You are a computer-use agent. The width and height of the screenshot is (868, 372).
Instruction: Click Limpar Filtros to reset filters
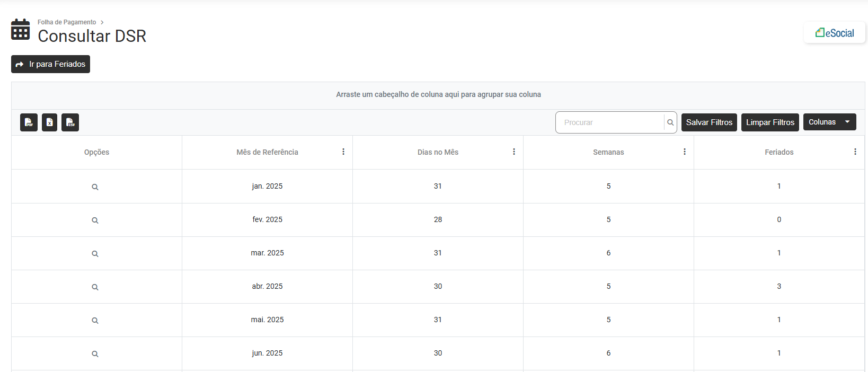(x=770, y=122)
